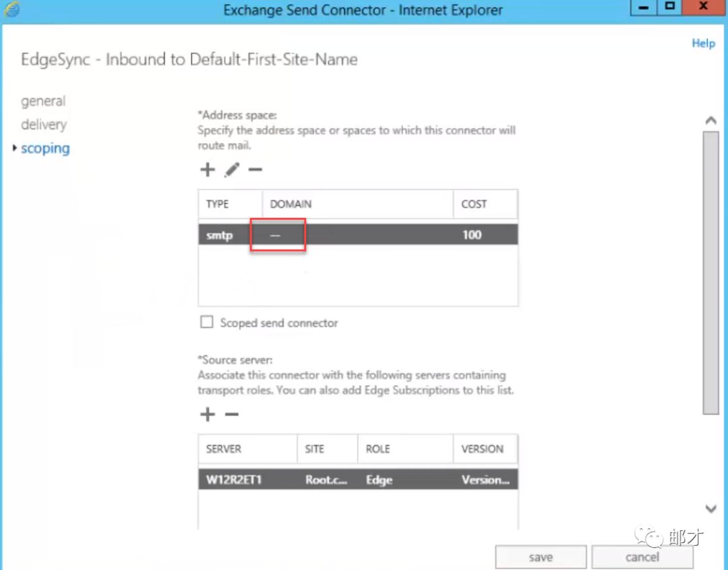Add a source server with plus icon
728x570 pixels.
coord(208,414)
